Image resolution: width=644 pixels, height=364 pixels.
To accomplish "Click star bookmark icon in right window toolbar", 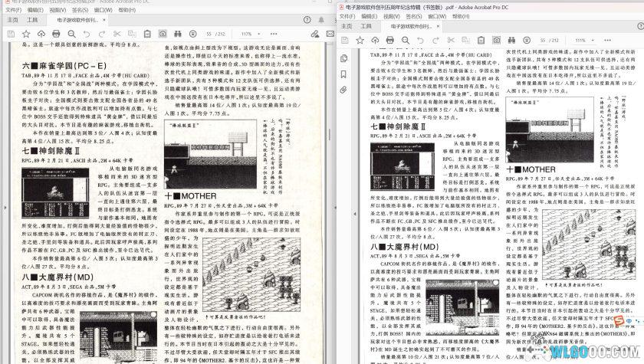I will [x=360, y=40].
